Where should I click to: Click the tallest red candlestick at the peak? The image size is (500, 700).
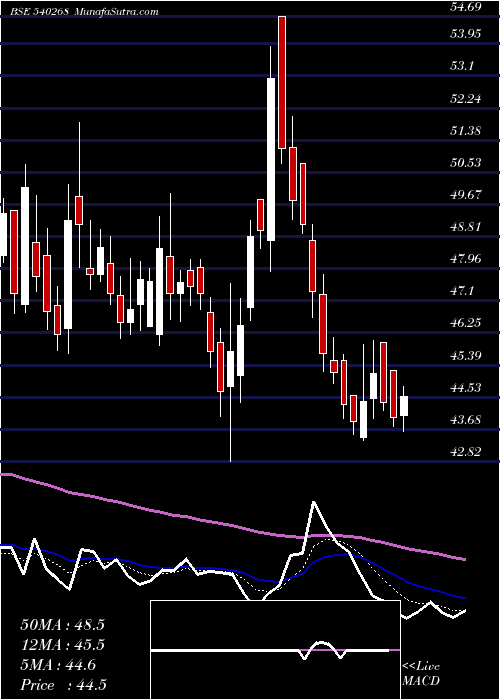(x=282, y=82)
